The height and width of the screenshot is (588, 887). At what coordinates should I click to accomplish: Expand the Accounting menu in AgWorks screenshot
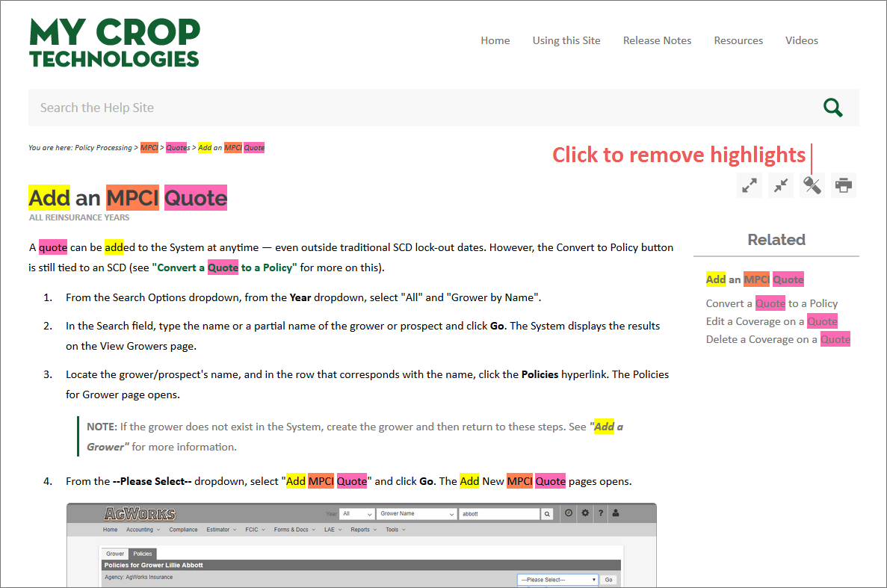[143, 530]
